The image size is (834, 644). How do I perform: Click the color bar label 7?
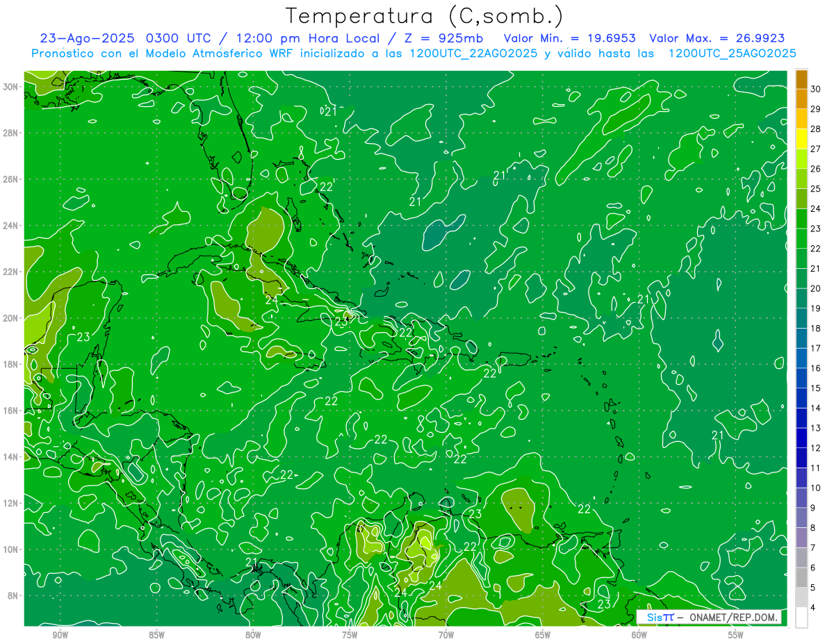tap(813, 548)
